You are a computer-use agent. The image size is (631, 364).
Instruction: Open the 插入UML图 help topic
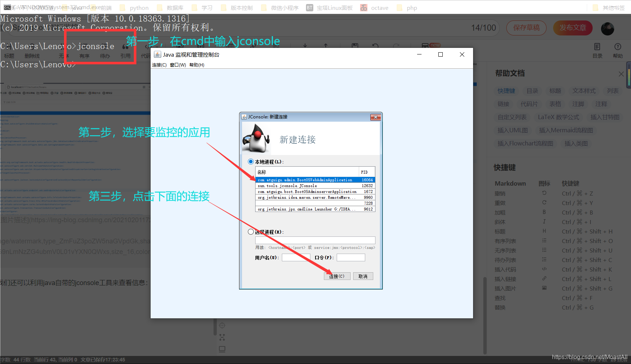(x=513, y=130)
